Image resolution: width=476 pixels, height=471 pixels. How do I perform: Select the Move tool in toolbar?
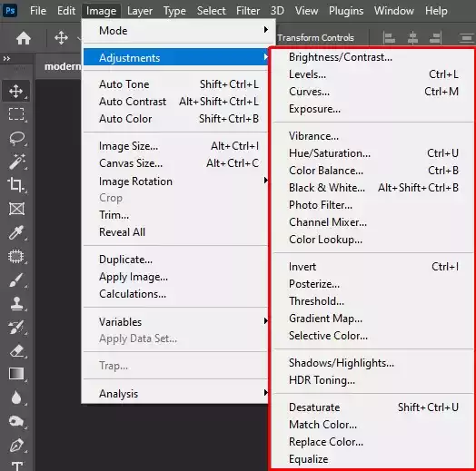click(x=16, y=91)
